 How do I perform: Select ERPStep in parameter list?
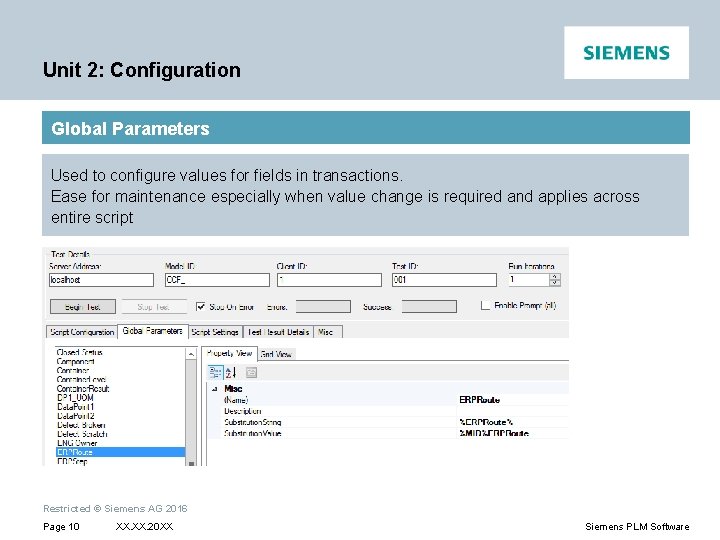coord(72,461)
